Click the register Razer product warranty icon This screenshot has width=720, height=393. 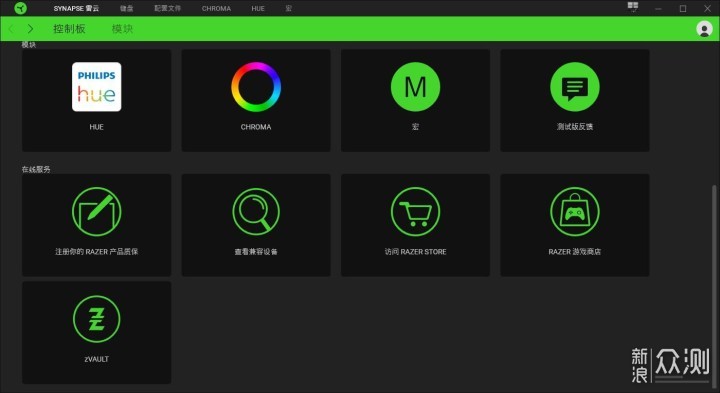coord(96,212)
